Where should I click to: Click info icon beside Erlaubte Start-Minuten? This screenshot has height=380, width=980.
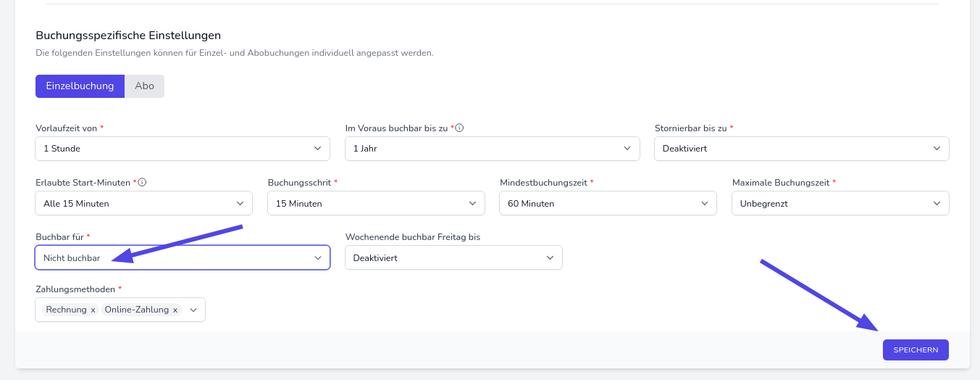tap(142, 183)
